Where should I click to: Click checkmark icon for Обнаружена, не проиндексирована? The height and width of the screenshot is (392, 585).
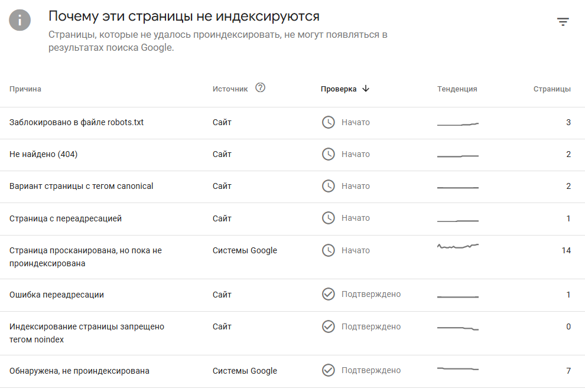328,371
